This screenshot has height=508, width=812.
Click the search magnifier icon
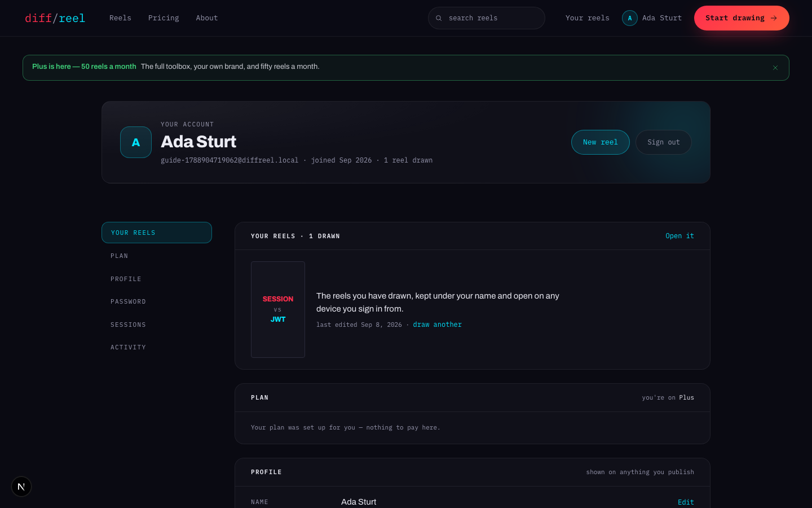click(439, 18)
